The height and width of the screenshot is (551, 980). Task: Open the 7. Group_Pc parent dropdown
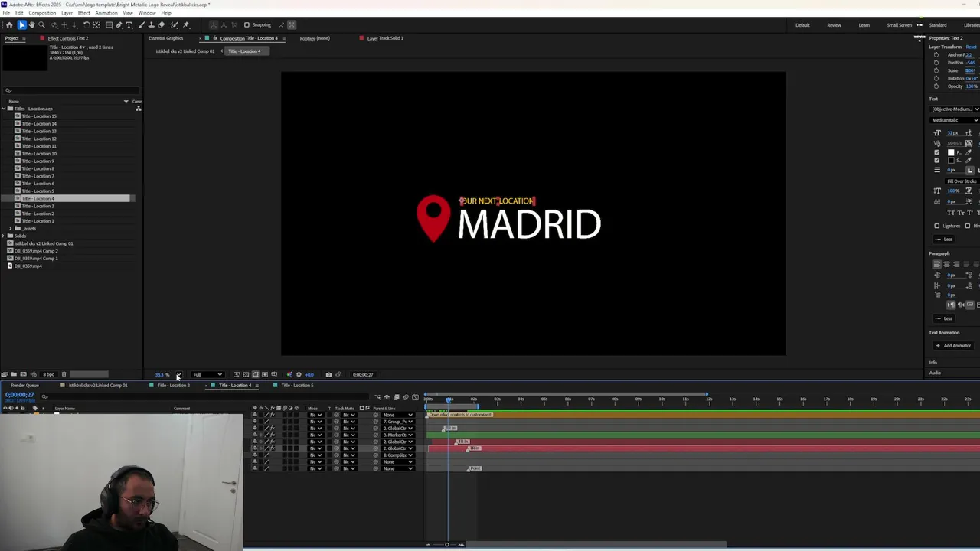point(397,422)
